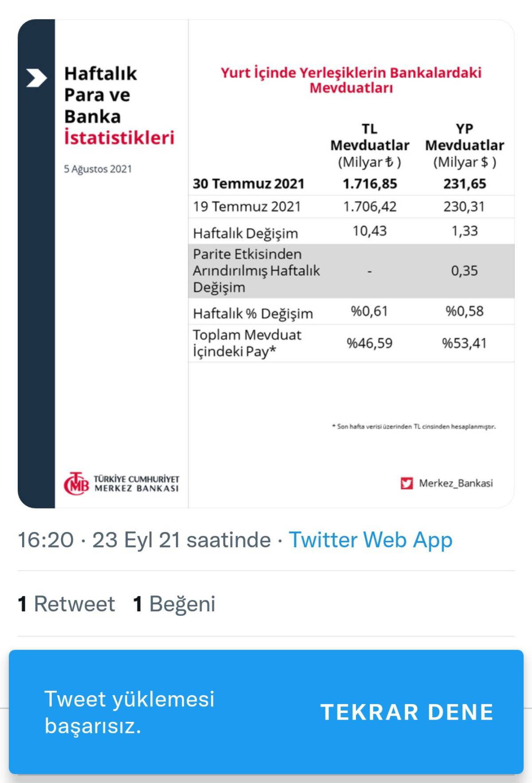Click the TL Mevduatlar column header

tap(370, 137)
